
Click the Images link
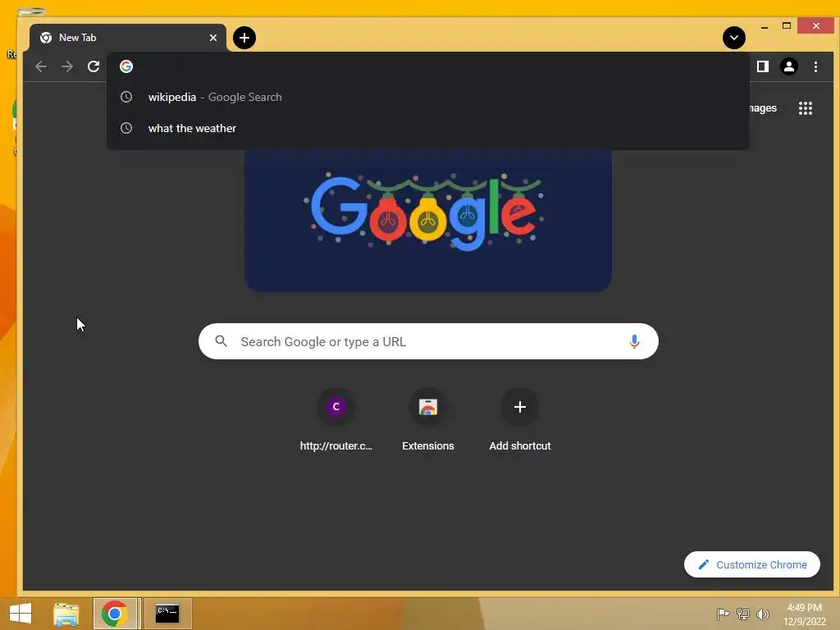pyautogui.click(x=763, y=108)
